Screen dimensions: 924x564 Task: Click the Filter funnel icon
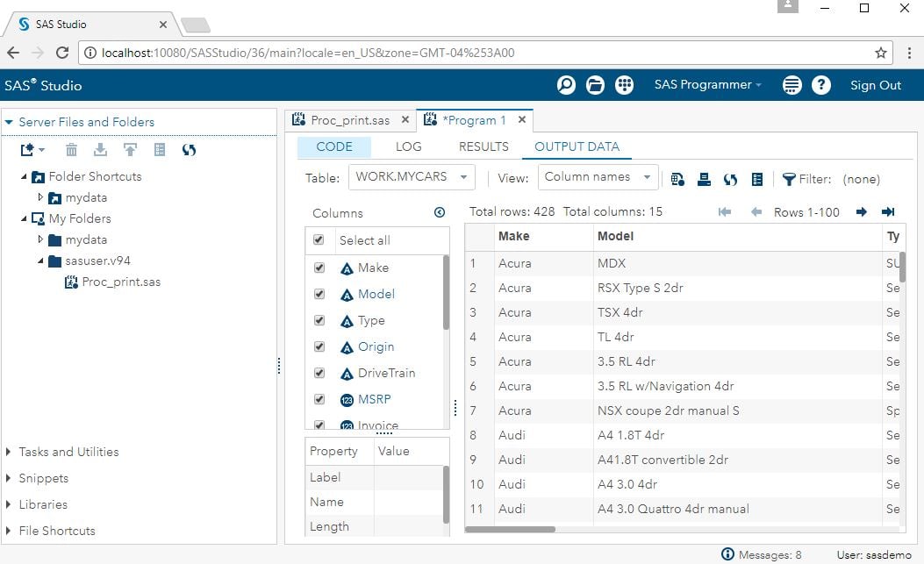[789, 179]
